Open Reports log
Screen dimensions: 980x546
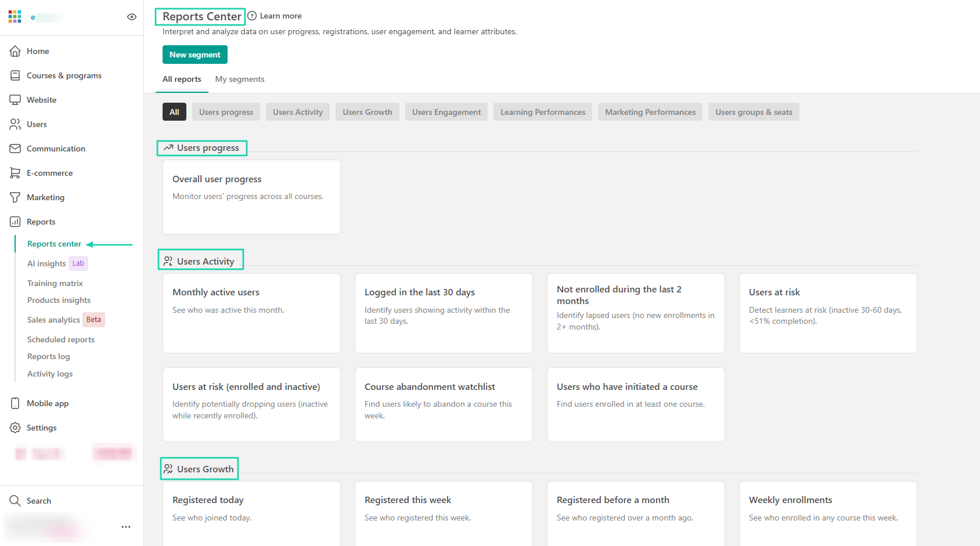[x=49, y=356]
